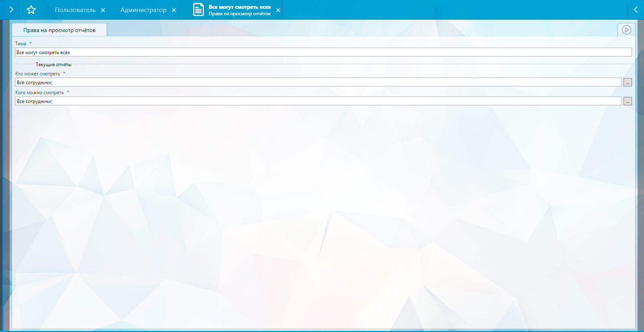Close the Администратор tab
This screenshot has width=644, height=332.
click(x=174, y=10)
